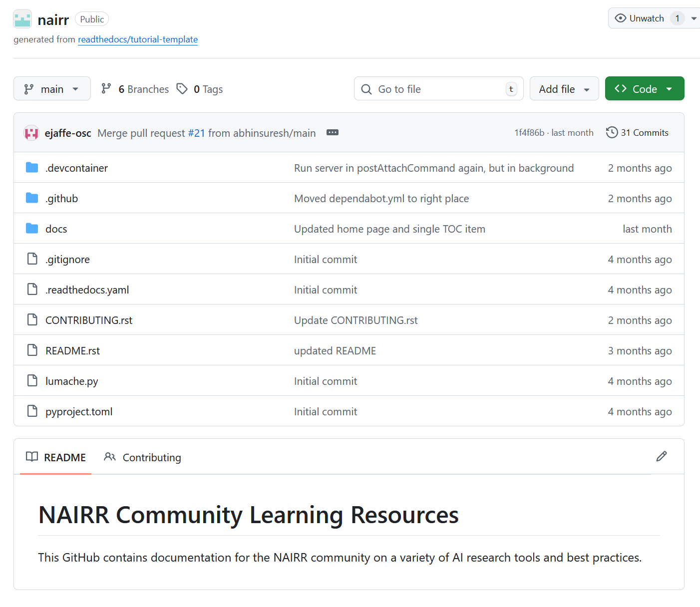
Task: Click the branches fork icon beside 6 Branches
Action: [106, 89]
